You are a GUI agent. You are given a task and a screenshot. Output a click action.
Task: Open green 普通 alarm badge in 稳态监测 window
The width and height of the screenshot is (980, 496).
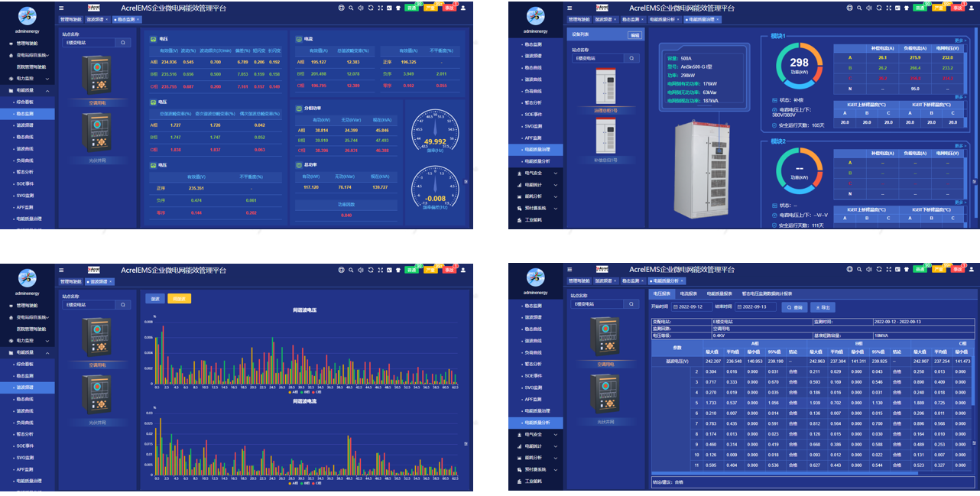click(412, 8)
